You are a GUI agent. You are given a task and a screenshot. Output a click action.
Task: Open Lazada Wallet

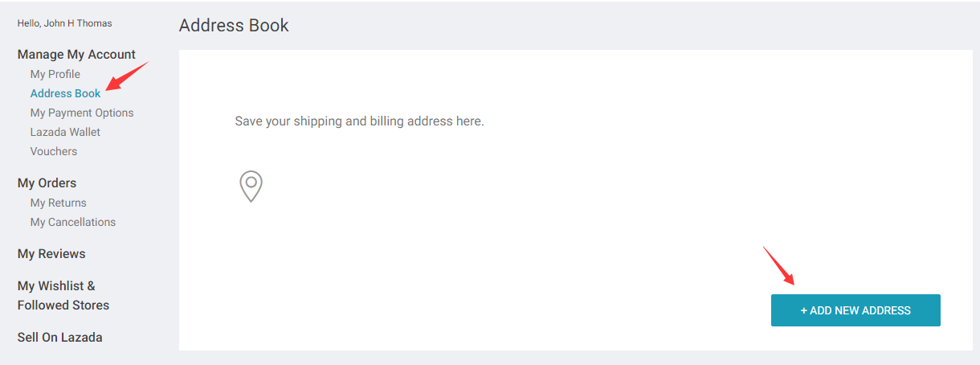pos(65,132)
